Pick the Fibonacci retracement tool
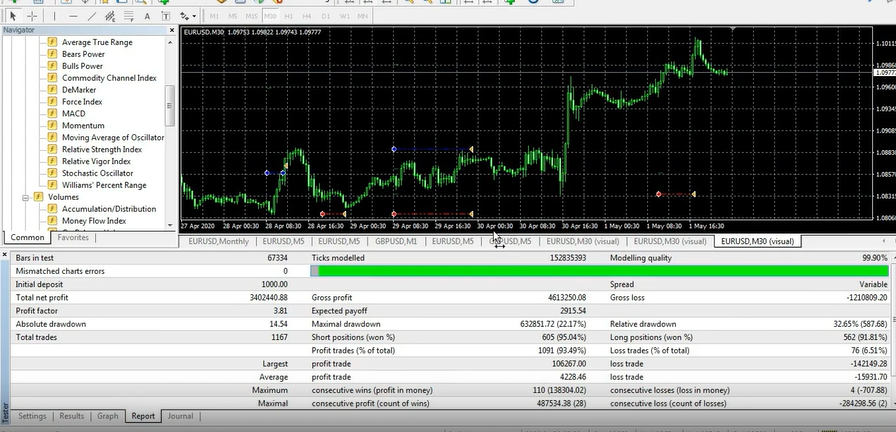The height and width of the screenshot is (432, 896). click(128, 16)
